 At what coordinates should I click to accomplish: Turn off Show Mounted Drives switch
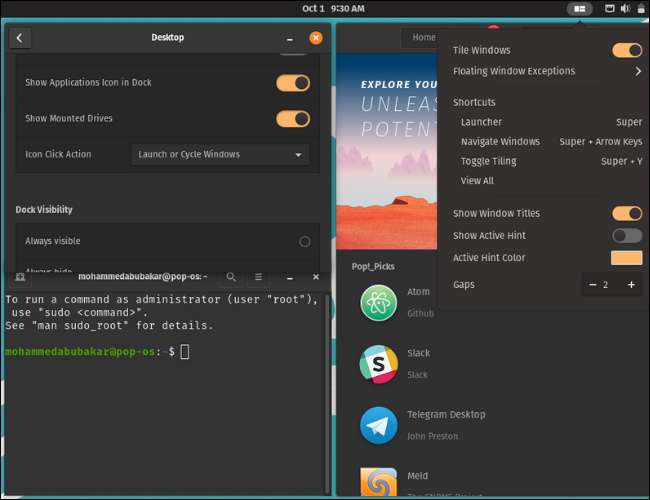(293, 119)
